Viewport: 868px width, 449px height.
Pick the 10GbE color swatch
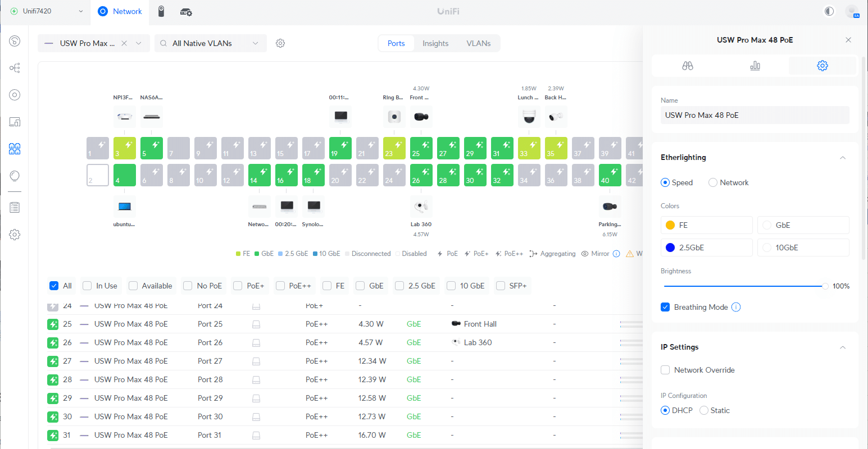pyautogui.click(x=767, y=248)
